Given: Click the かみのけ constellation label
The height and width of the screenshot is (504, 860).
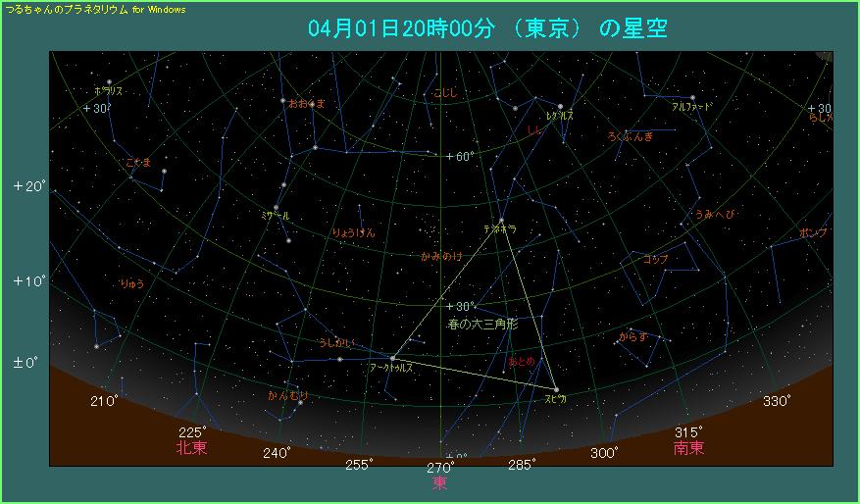Looking at the screenshot, I should tap(441, 256).
